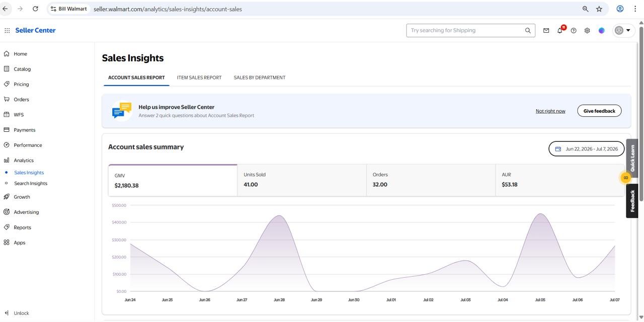Click the Try searching for Shipping field
This screenshot has height=322, width=644.
point(465,31)
